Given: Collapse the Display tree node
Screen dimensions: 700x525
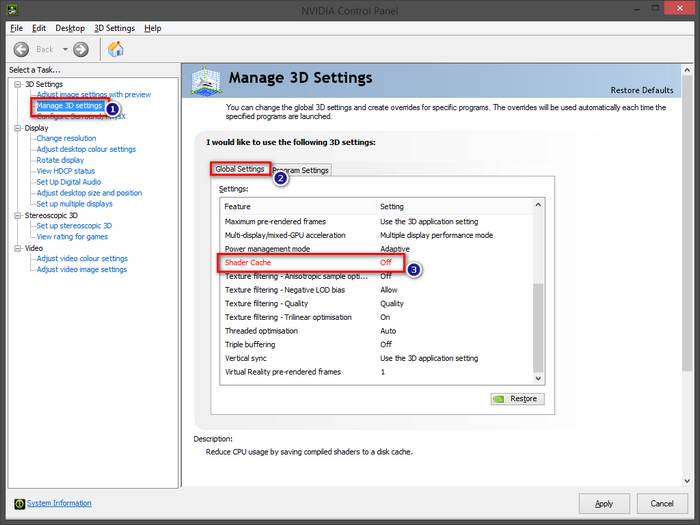Looking at the screenshot, I should pyautogui.click(x=17, y=128).
